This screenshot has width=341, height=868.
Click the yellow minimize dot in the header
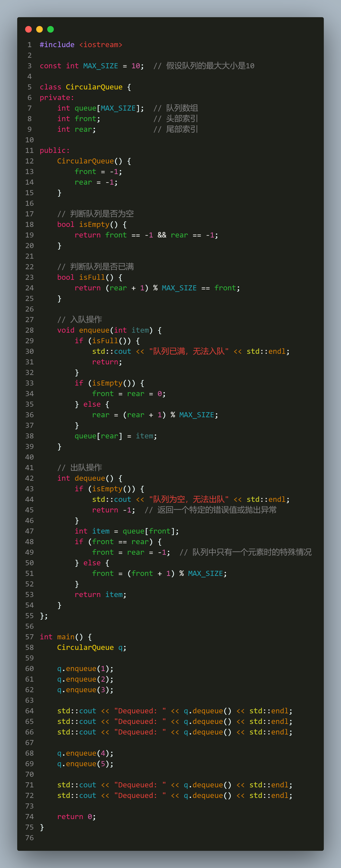tap(39, 29)
